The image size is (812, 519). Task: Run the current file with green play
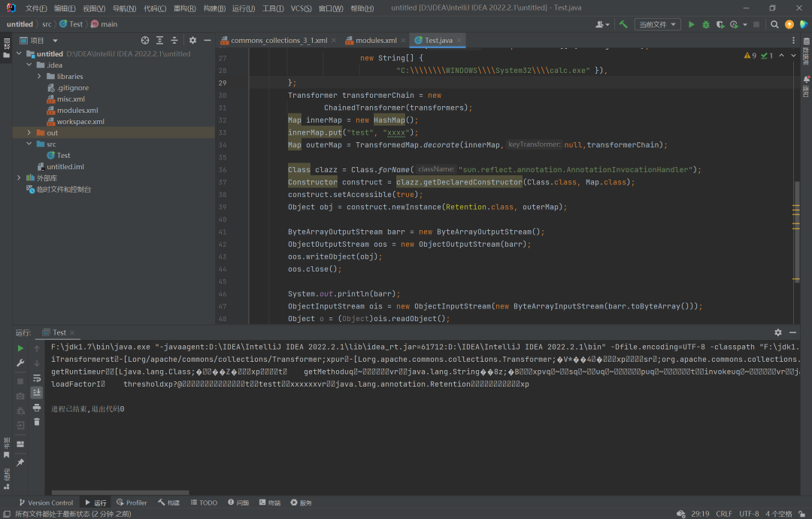(691, 24)
